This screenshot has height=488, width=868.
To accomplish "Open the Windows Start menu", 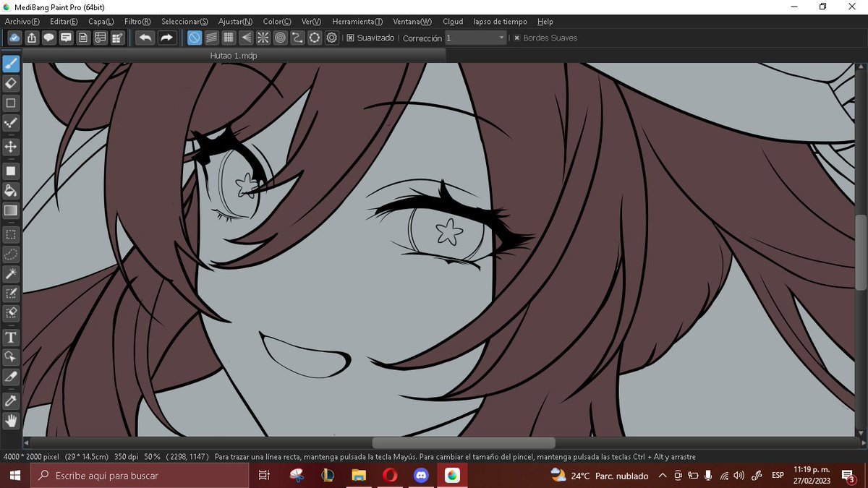I will 14,476.
